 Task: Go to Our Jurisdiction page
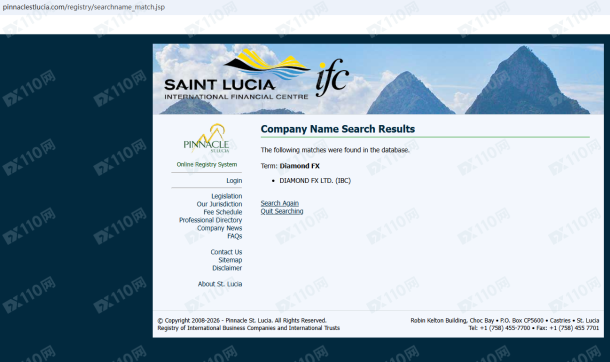[x=219, y=204]
